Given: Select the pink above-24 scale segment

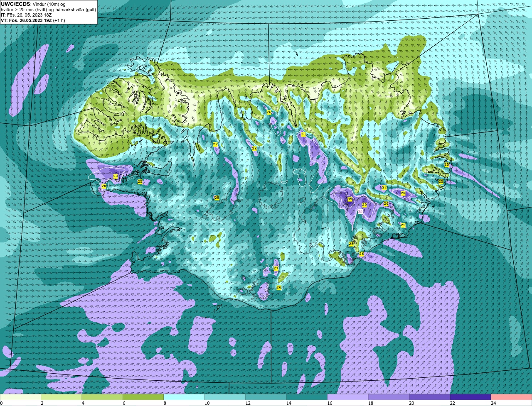Looking at the screenshot, I should pos(511,397).
